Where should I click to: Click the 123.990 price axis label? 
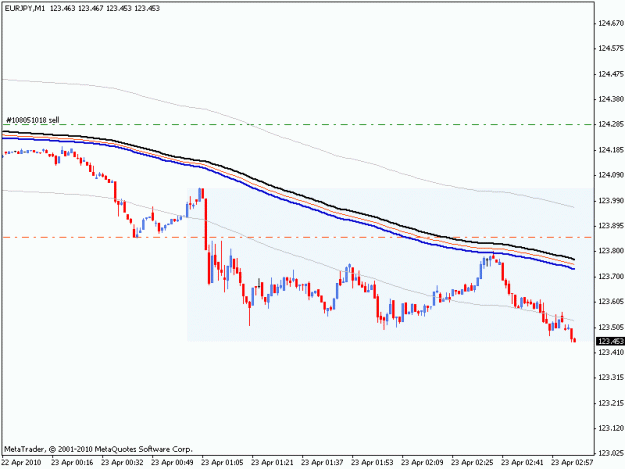tap(611, 201)
